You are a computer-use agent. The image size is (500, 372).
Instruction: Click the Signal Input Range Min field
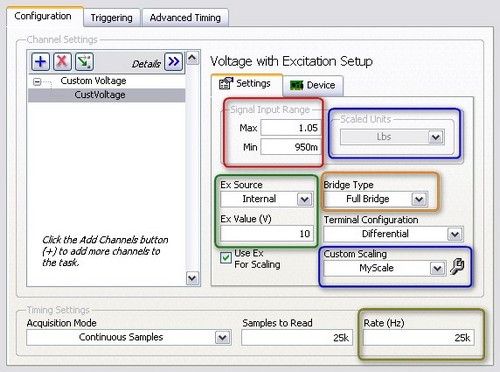tap(290, 147)
